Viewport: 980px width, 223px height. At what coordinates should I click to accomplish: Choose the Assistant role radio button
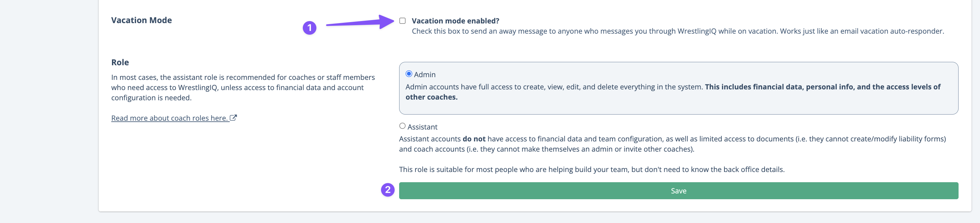[402, 126]
